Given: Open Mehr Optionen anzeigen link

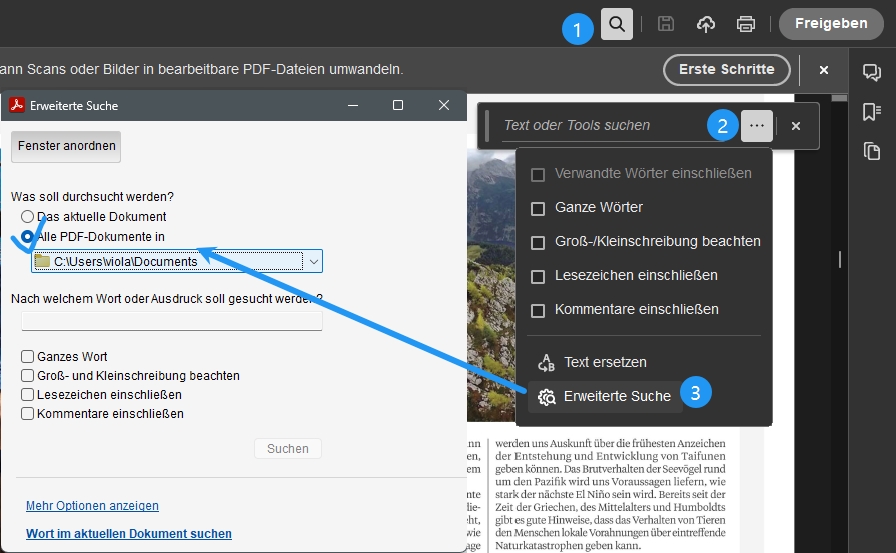Looking at the screenshot, I should click(93, 506).
